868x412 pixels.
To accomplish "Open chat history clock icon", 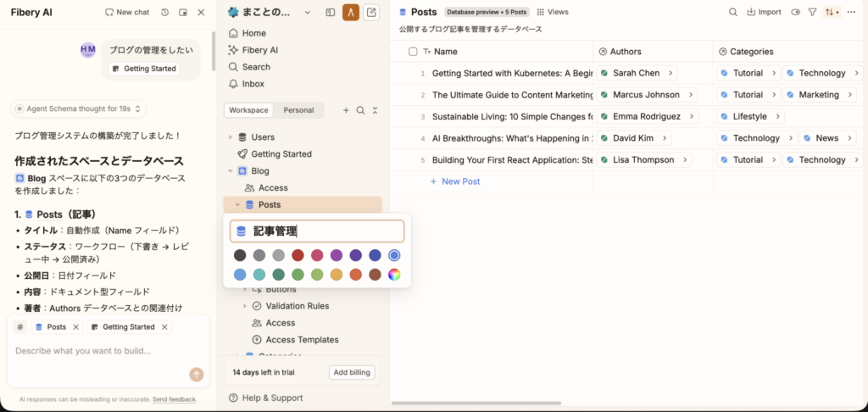I will pos(165,12).
